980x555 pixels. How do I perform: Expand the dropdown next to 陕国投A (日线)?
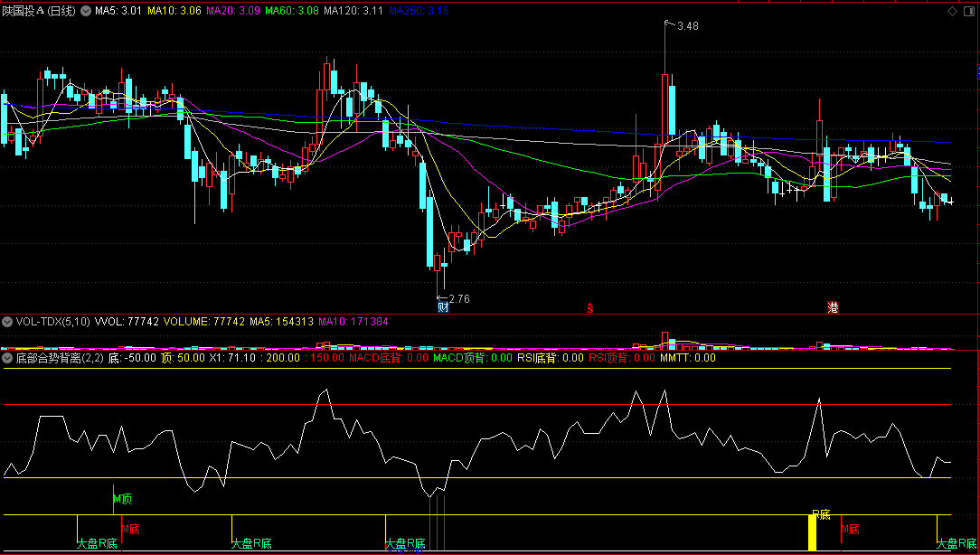[86, 11]
